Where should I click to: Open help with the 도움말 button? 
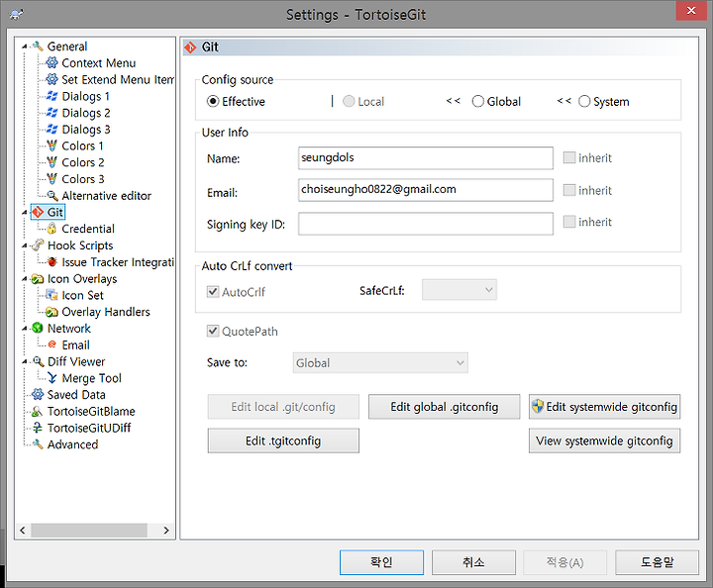click(x=658, y=562)
